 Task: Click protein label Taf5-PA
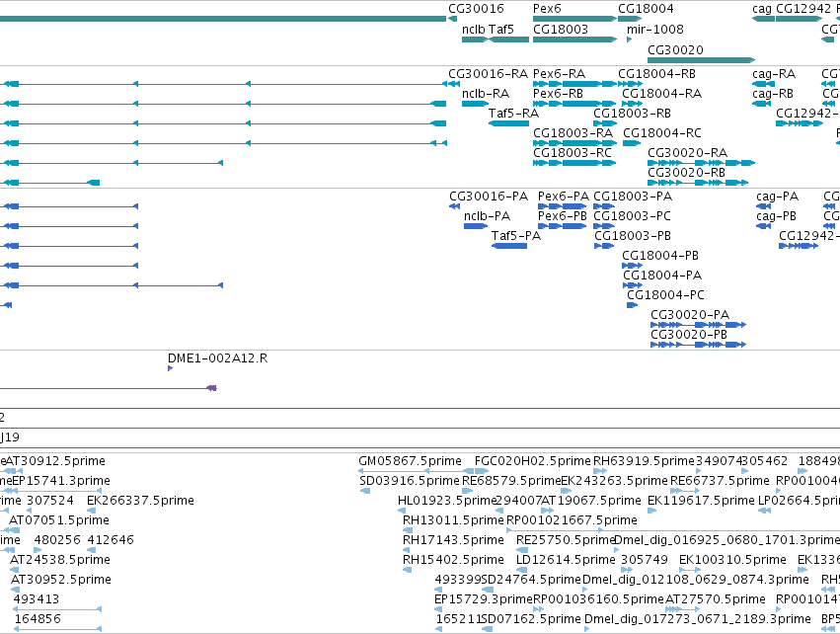(x=516, y=235)
